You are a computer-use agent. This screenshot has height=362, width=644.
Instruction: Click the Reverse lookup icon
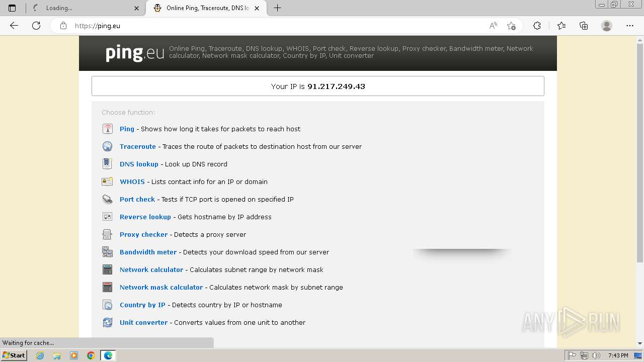107,217
